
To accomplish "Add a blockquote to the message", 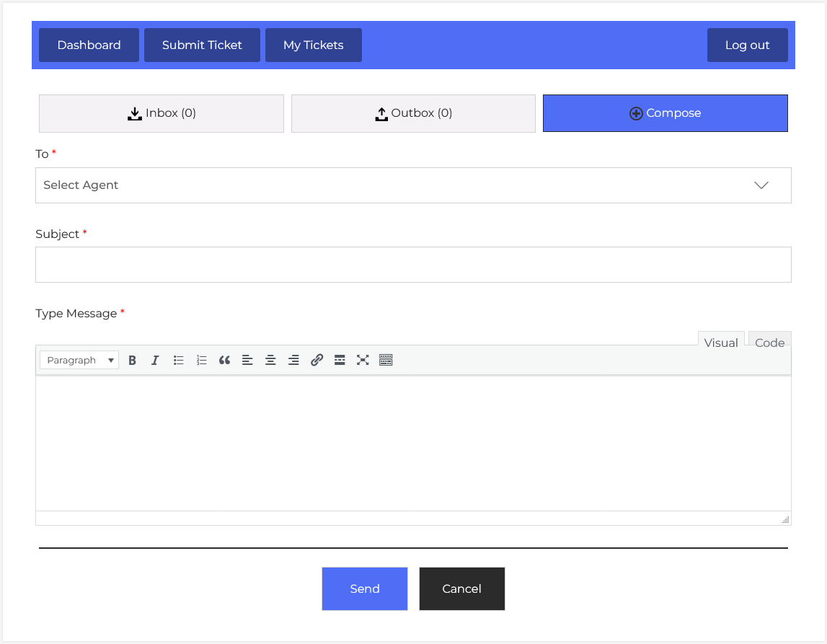I will click(224, 361).
